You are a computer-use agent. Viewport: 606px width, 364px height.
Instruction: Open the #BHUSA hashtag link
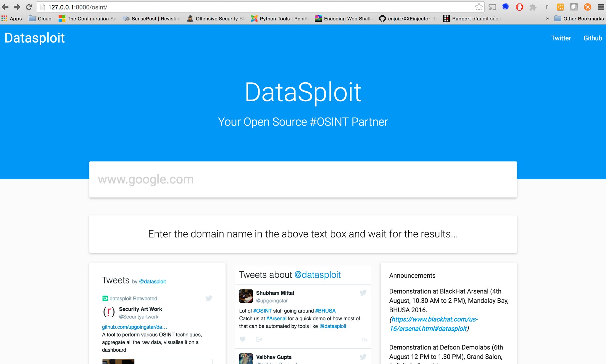point(325,311)
